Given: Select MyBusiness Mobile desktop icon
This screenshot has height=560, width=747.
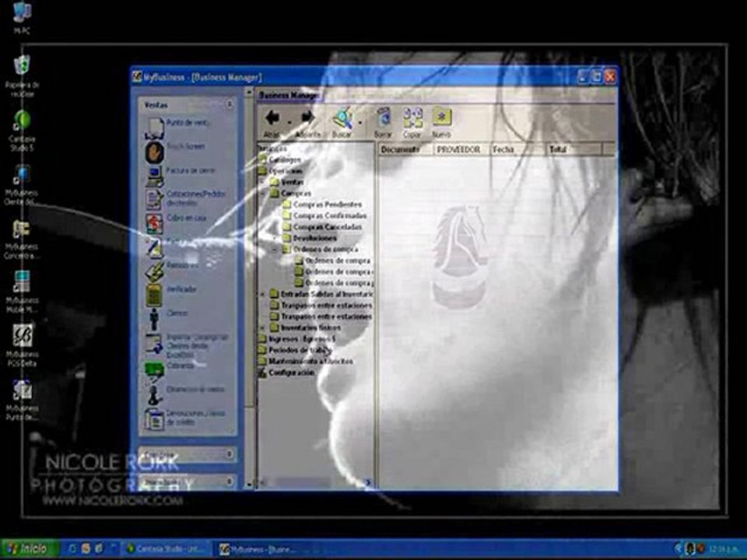Looking at the screenshot, I should click(22, 292).
